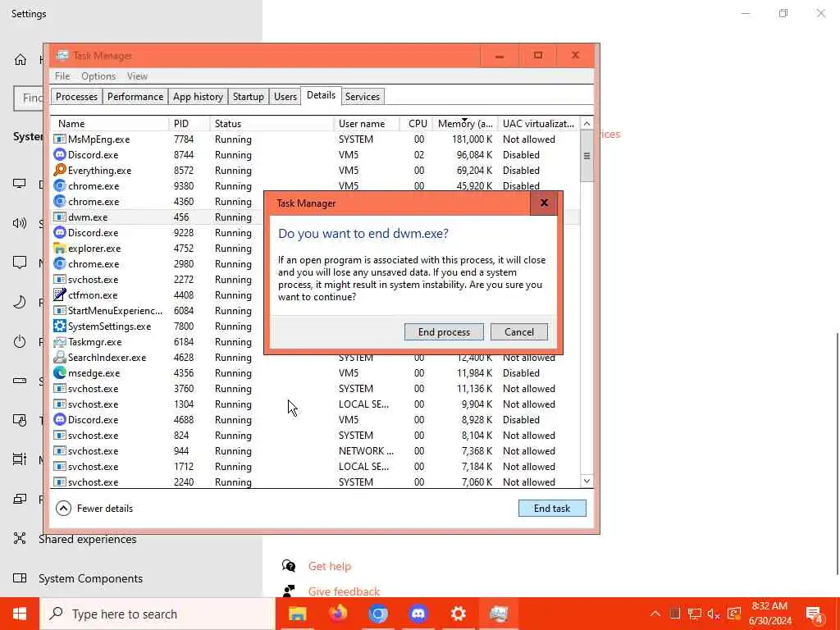Select explorer.exe folder icon
The width and height of the screenshot is (840, 630).
[59, 248]
